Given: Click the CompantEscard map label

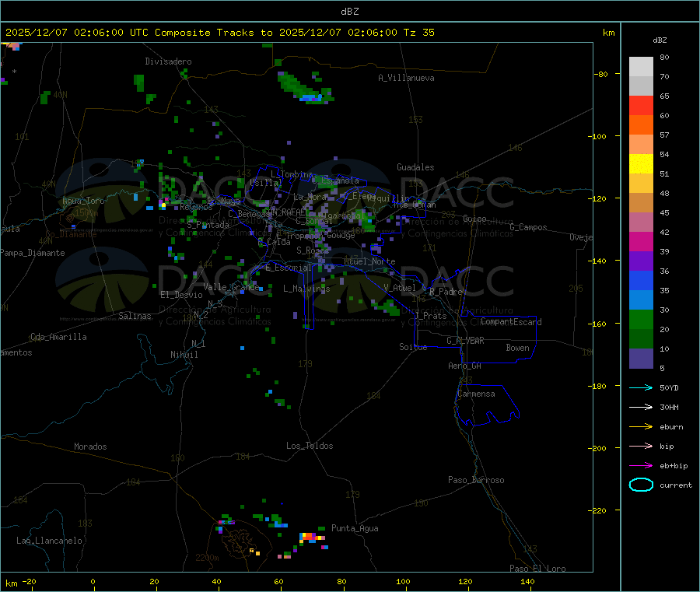Looking at the screenshot, I should pyautogui.click(x=511, y=322).
